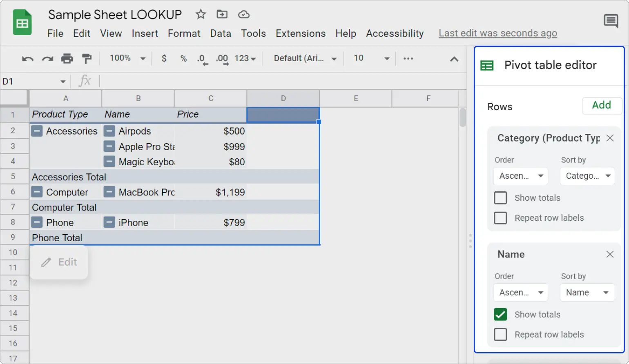
Task: Open the font family dropdown
Action: click(304, 58)
